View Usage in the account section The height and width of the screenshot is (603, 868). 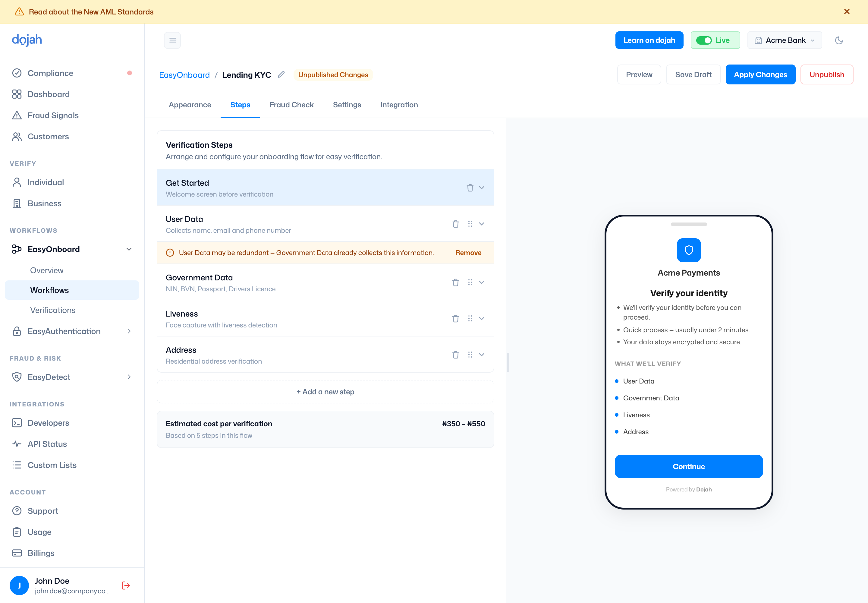pos(72,532)
